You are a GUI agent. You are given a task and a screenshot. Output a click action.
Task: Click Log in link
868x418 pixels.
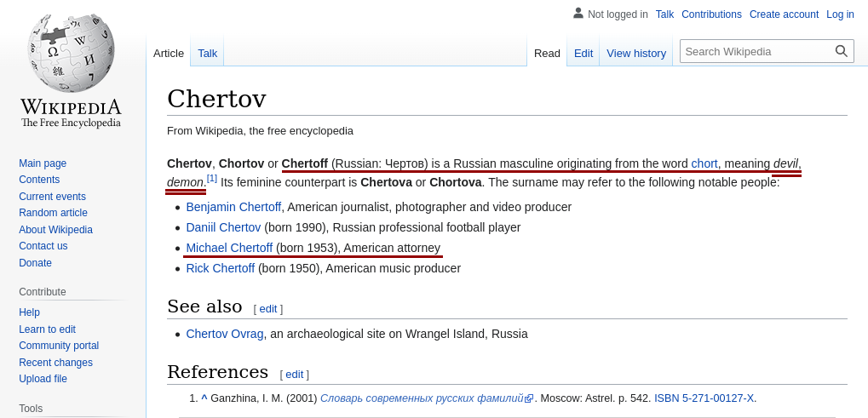pyautogui.click(x=841, y=14)
